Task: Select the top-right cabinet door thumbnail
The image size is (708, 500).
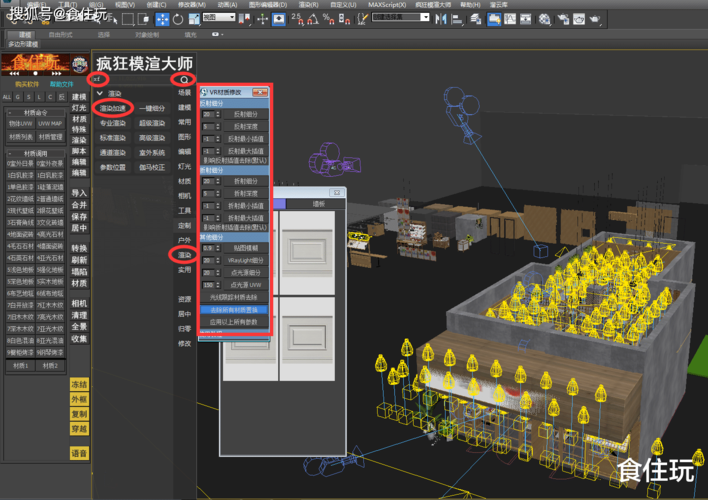Action: (310, 245)
